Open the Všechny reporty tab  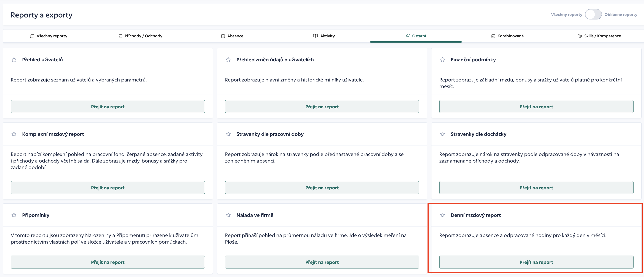[x=48, y=36]
